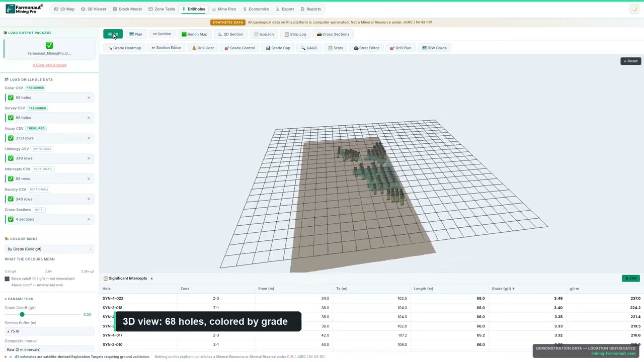Open the Isopach view
Viewport: 644px width, 362px height.
tap(264, 34)
